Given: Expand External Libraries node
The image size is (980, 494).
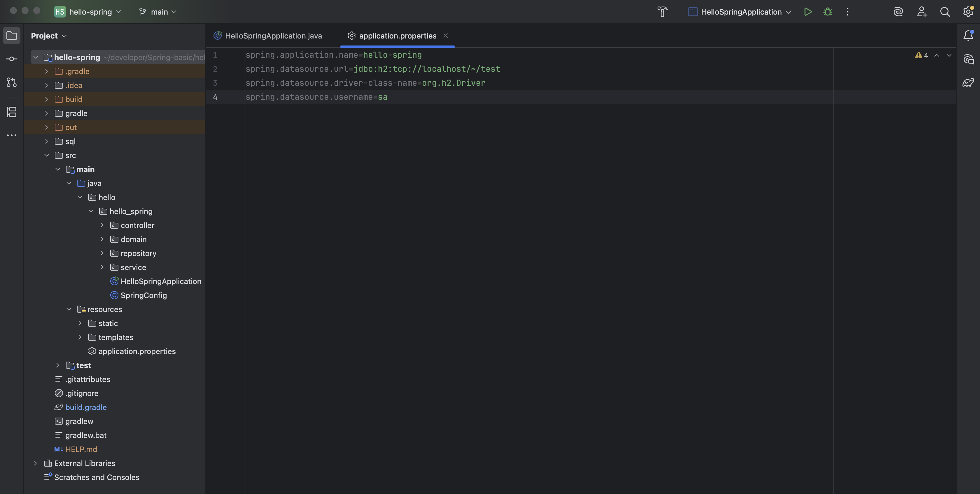Looking at the screenshot, I should tap(35, 463).
